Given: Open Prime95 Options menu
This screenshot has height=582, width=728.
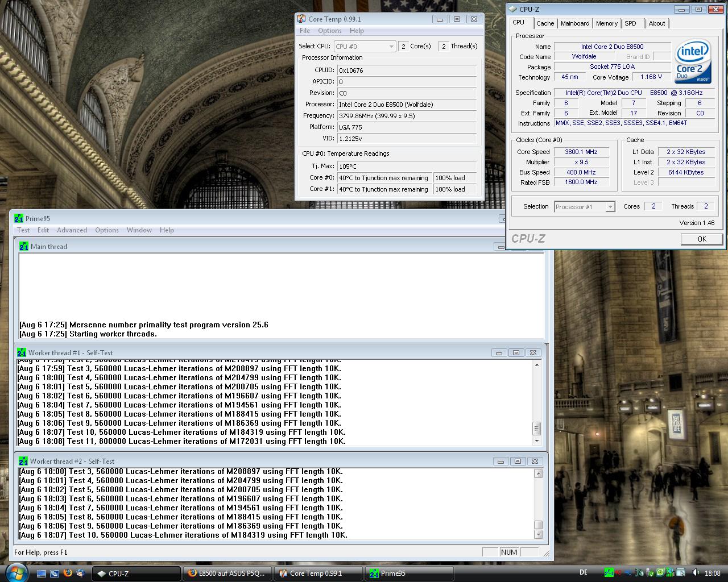Looking at the screenshot, I should (x=107, y=230).
